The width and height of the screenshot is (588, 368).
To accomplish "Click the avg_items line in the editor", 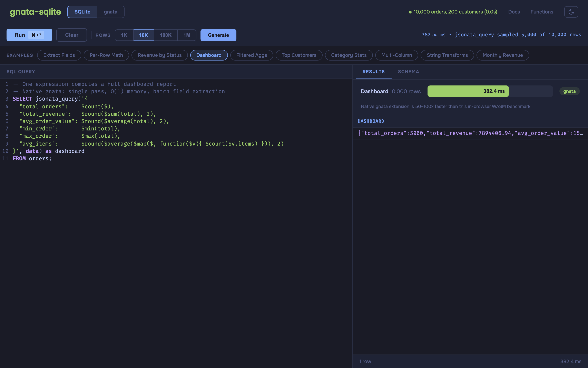I will click(151, 144).
